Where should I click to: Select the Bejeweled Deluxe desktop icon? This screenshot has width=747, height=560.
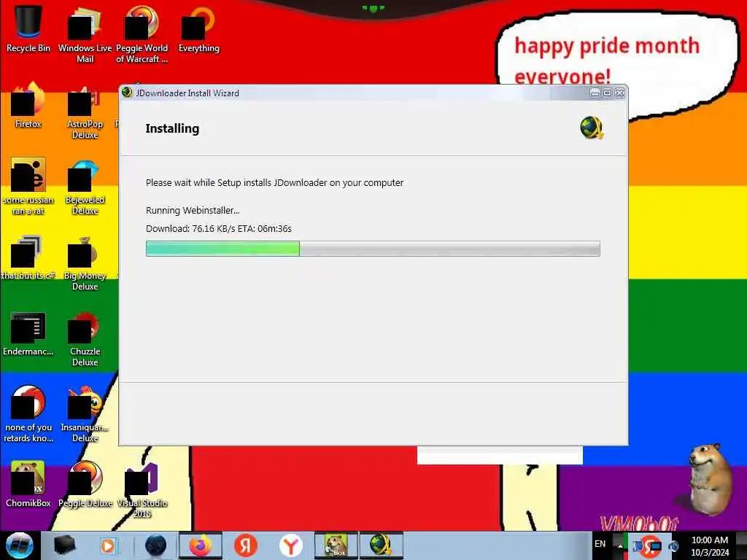[x=85, y=187]
